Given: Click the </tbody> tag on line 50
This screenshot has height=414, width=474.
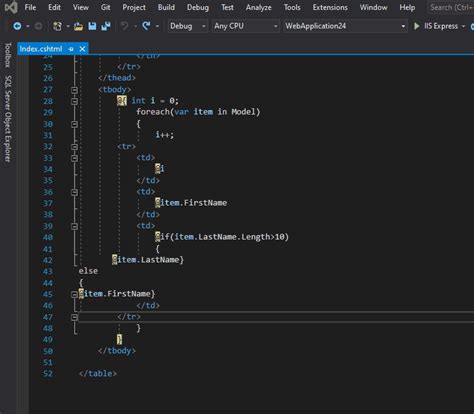Looking at the screenshot, I should [117, 351].
